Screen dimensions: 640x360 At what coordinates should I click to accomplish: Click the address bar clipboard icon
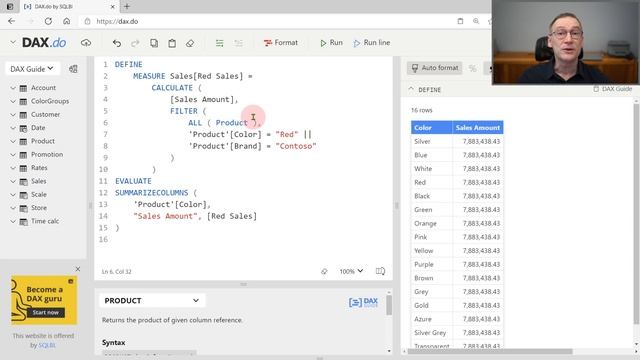coord(460,21)
